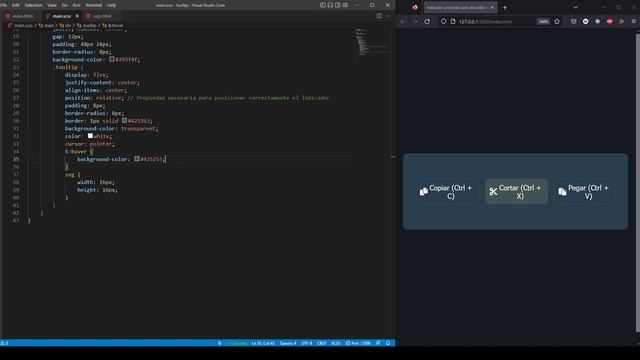640x360 pixels.
Task: Open the Pocket icon in browser toolbar
Action: pyautogui.click(x=573, y=22)
